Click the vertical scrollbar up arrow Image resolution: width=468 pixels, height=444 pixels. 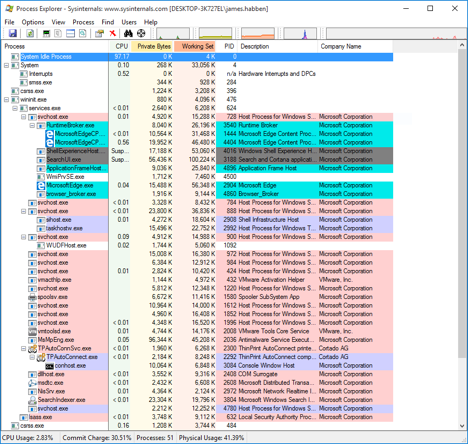(462, 45)
